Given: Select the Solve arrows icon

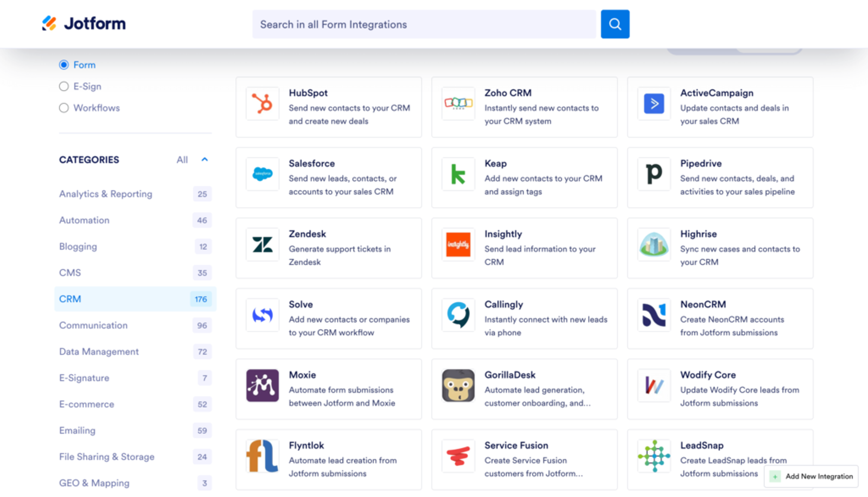Looking at the screenshot, I should [x=263, y=315].
